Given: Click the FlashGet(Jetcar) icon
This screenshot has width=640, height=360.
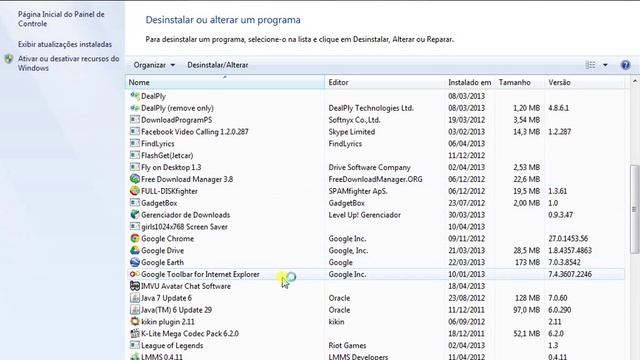Looking at the screenshot, I should coord(135,155).
